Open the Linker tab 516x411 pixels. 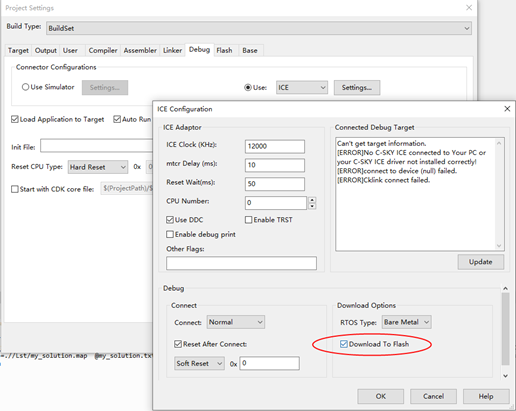pos(173,51)
